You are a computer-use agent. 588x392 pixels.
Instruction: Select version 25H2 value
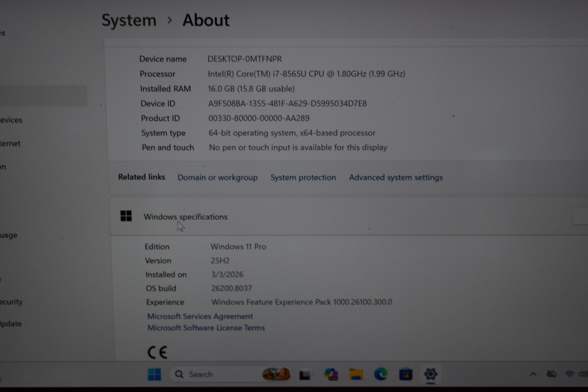220,260
